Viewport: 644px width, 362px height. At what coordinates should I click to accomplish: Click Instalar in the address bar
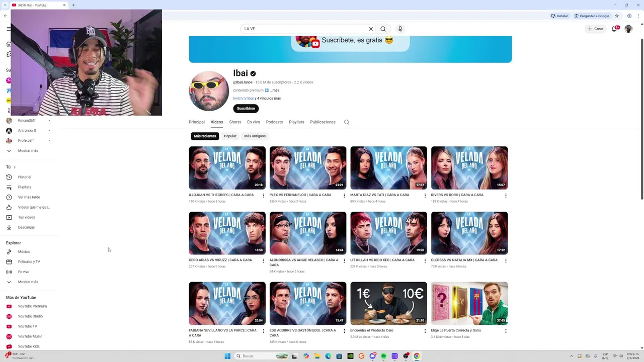(x=559, y=16)
